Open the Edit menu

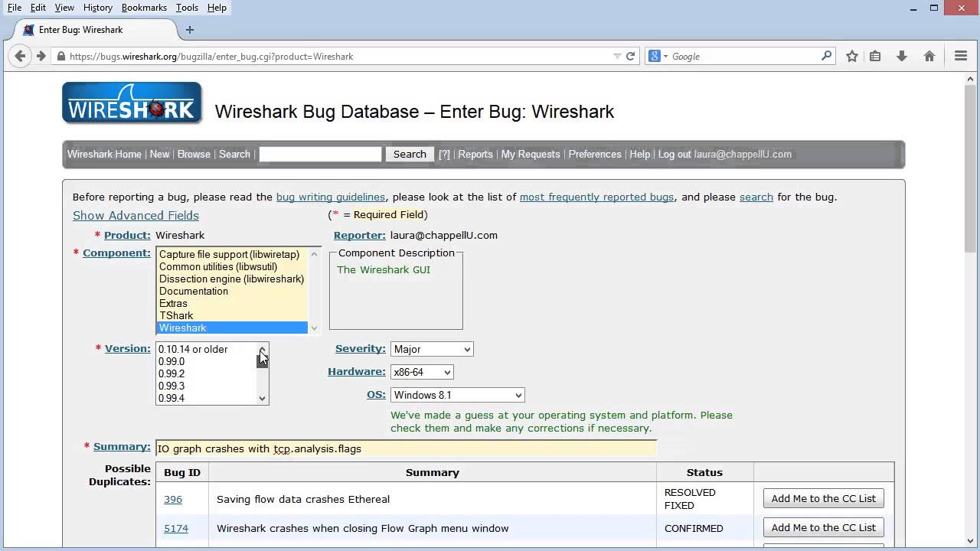click(x=38, y=8)
